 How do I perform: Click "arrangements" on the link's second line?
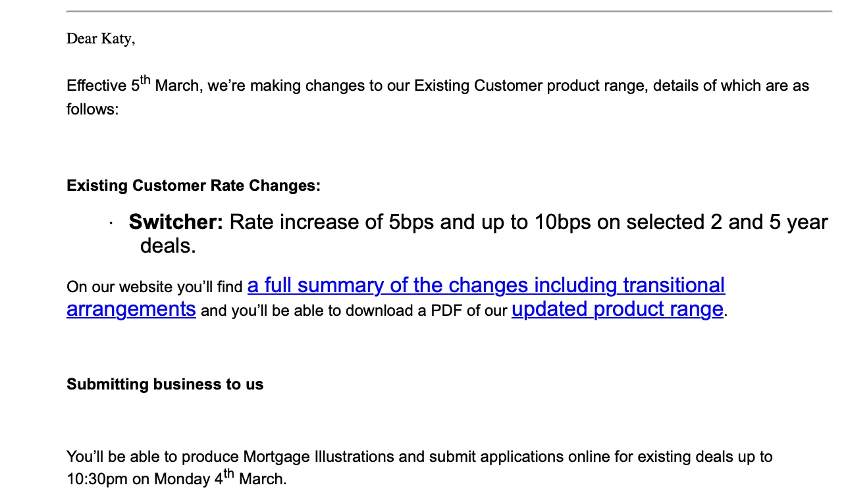coord(131,309)
